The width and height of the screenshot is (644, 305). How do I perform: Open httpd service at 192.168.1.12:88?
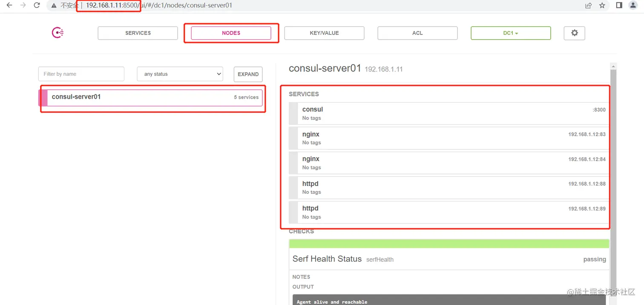coord(449,188)
